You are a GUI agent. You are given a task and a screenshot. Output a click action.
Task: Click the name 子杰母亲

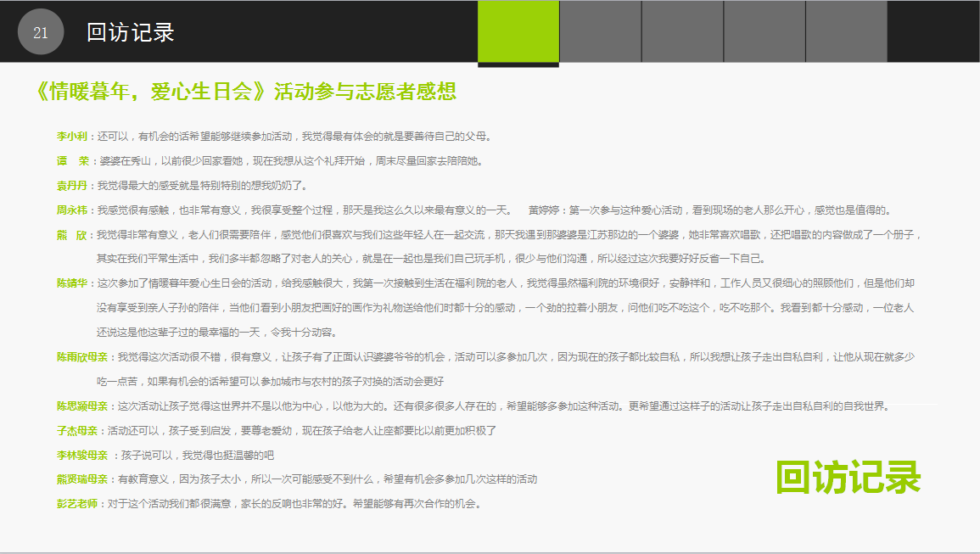pos(77,431)
